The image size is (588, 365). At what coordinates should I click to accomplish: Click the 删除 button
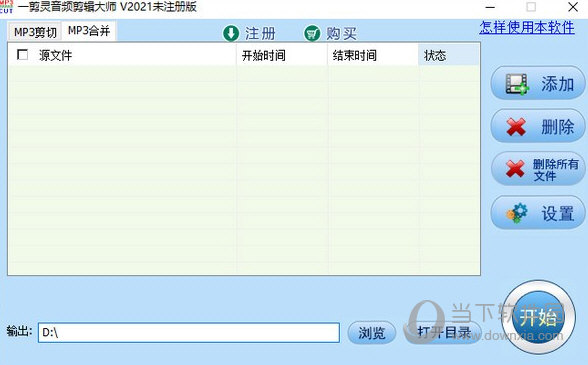click(538, 126)
